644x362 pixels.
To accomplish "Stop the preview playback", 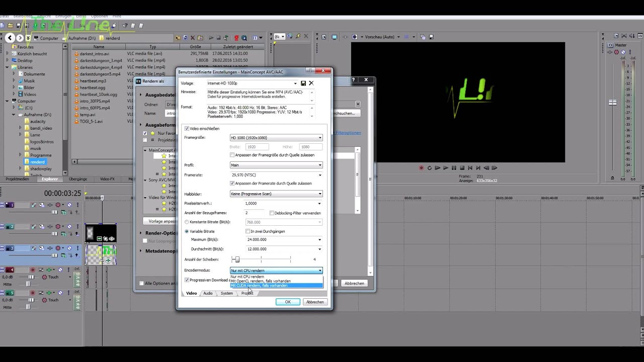I will click(462, 168).
